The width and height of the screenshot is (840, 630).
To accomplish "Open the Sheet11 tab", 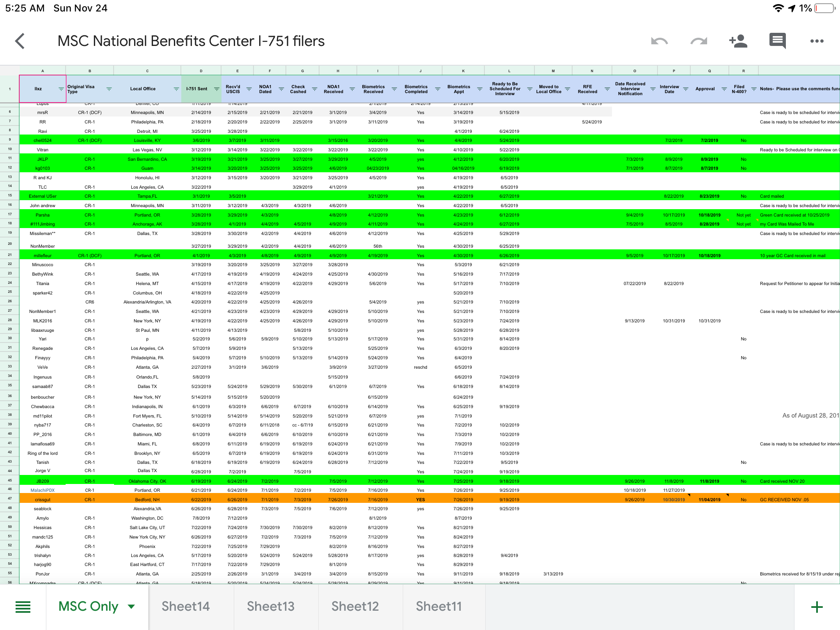I will point(438,607).
